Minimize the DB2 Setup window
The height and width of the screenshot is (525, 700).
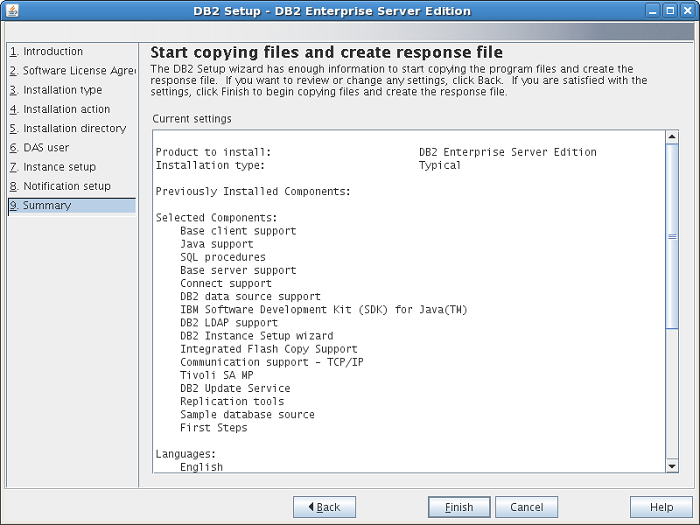[x=653, y=11]
